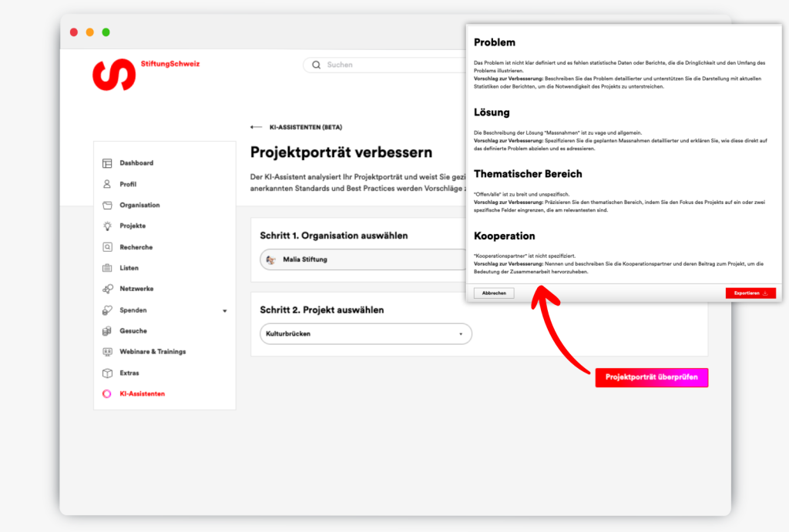Go to Webinare & Trainings menu item
789x532 pixels.
pos(153,352)
